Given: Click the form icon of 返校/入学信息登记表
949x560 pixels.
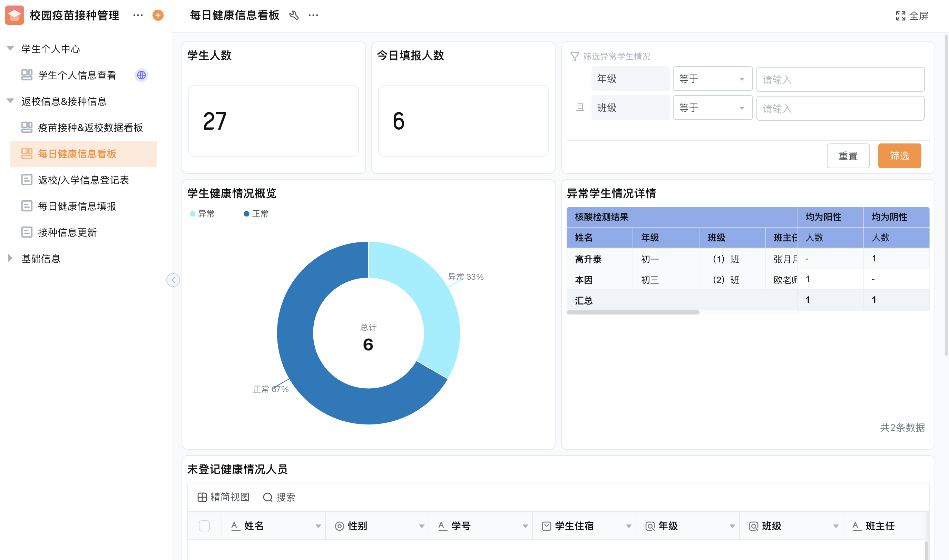Looking at the screenshot, I should click(27, 180).
